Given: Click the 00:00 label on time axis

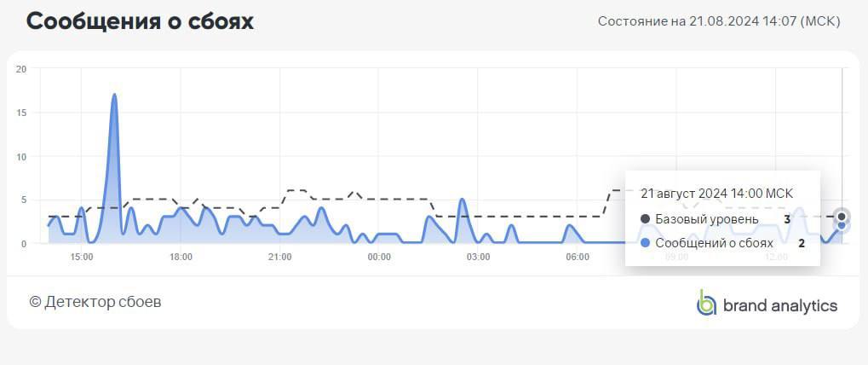Looking at the screenshot, I should click(x=379, y=257).
